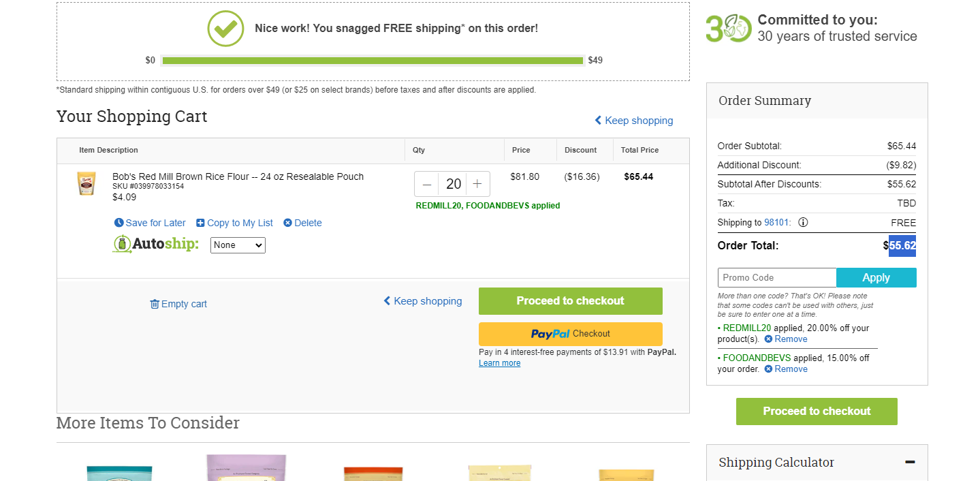The image size is (980, 481).
Task: Click the Delete item x icon
Action: tap(287, 223)
